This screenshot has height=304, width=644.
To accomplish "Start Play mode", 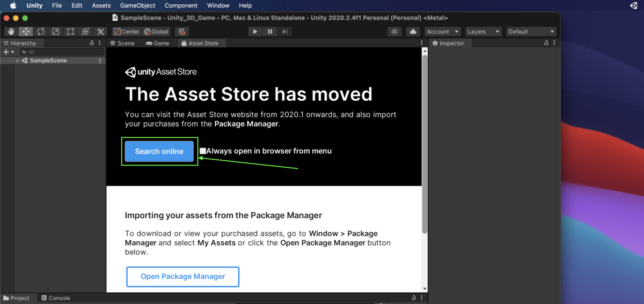I will pyautogui.click(x=255, y=32).
